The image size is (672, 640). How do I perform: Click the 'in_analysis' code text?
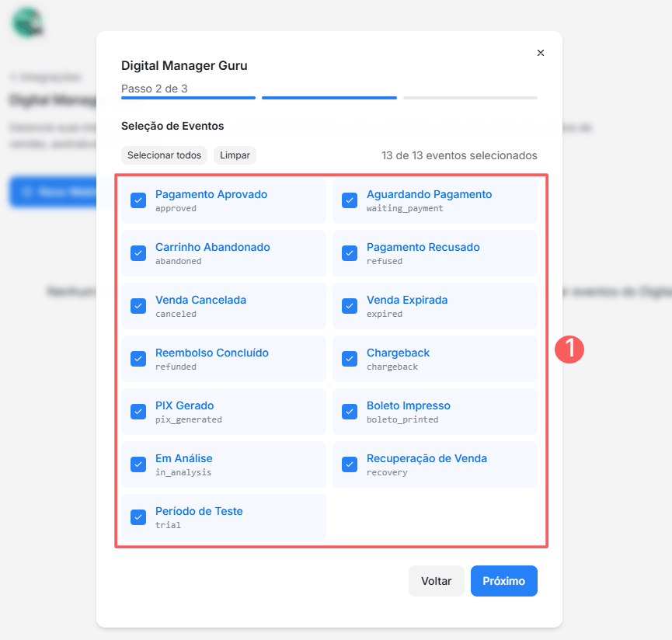click(x=183, y=472)
